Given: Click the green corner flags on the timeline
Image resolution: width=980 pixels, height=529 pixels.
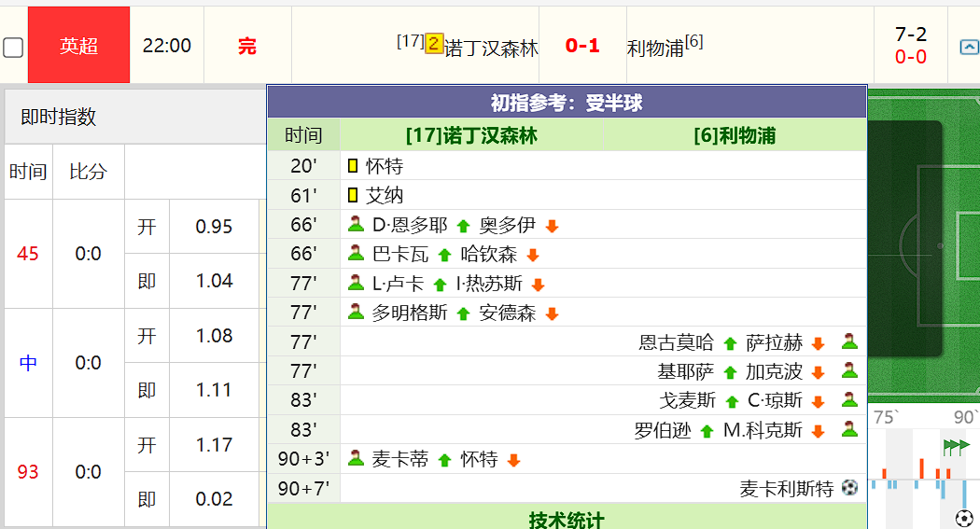Looking at the screenshot, I should pos(956,447).
